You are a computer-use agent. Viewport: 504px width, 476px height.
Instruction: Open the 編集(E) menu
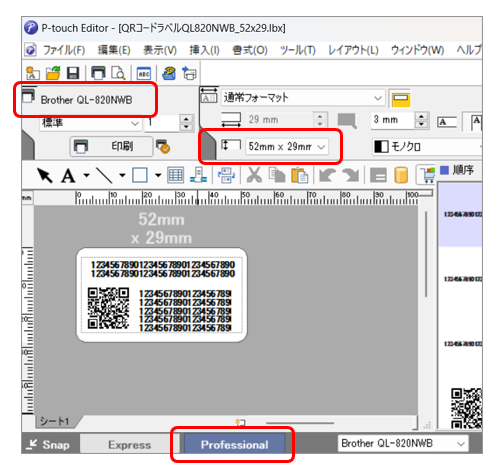click(114, 50)
